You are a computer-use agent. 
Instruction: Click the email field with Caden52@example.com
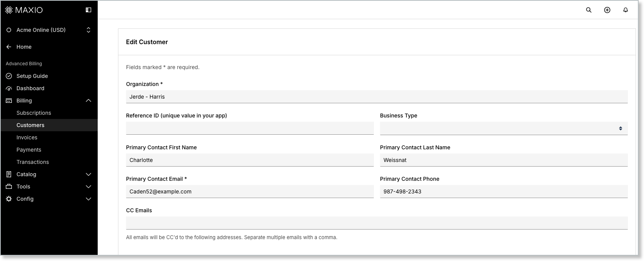250,192
